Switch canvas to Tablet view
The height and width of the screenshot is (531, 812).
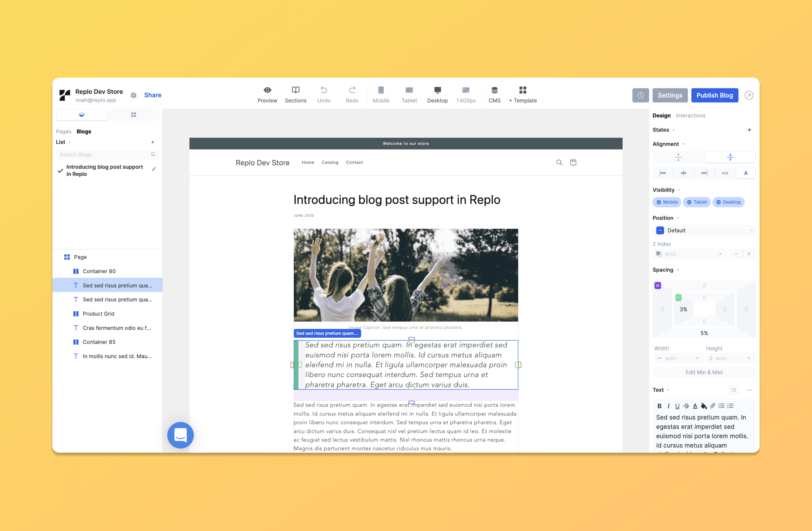point(409,95)
